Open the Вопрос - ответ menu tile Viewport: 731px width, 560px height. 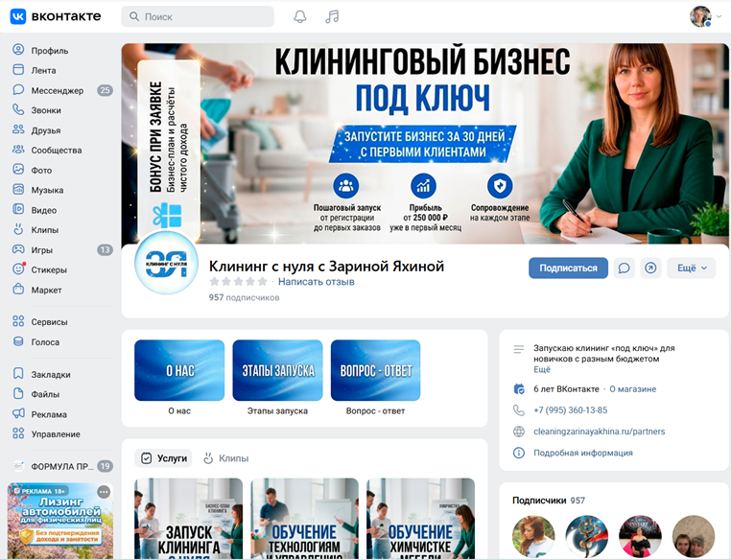pyautogui.click(x=375, y=370)
